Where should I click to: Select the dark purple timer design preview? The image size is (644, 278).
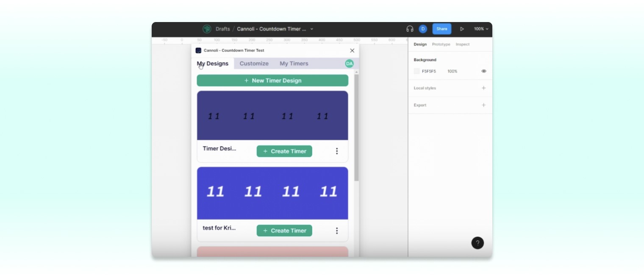pyautogui.click(x=272, y=115)
